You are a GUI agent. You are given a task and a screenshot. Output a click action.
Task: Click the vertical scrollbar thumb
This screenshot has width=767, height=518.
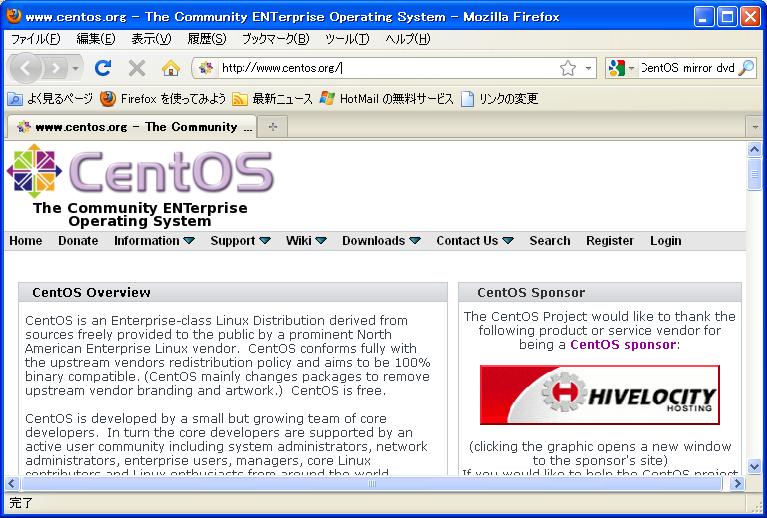[754, 173]
